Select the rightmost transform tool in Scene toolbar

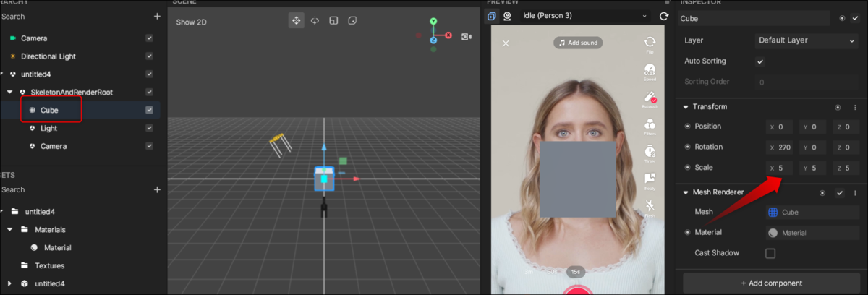coord(352,20)
